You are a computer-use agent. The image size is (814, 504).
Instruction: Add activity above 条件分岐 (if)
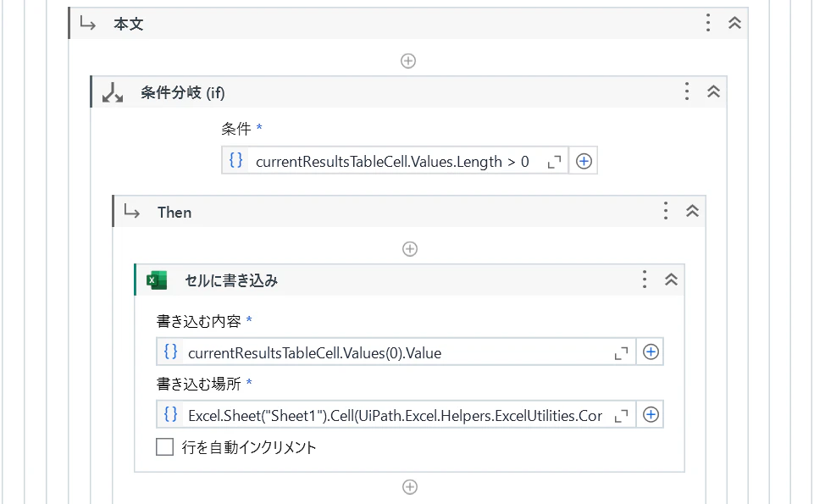click(x=408, y=61)
